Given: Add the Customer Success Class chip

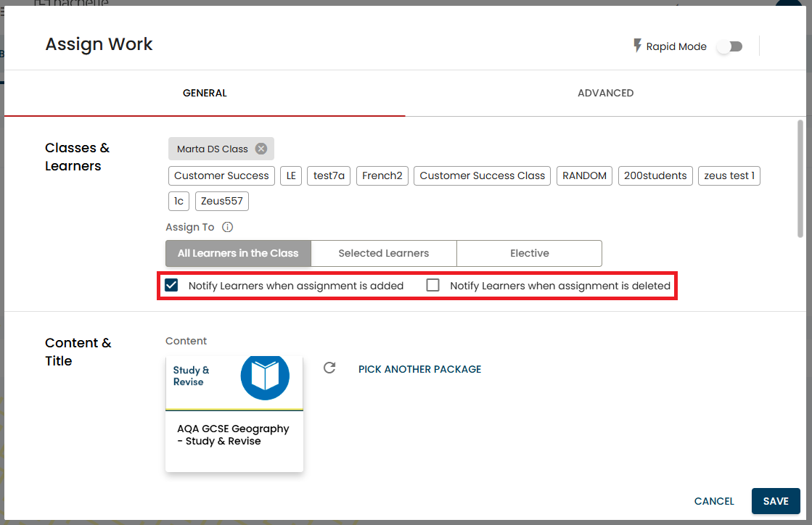Looking at the screenshot, I should [482, 175].
